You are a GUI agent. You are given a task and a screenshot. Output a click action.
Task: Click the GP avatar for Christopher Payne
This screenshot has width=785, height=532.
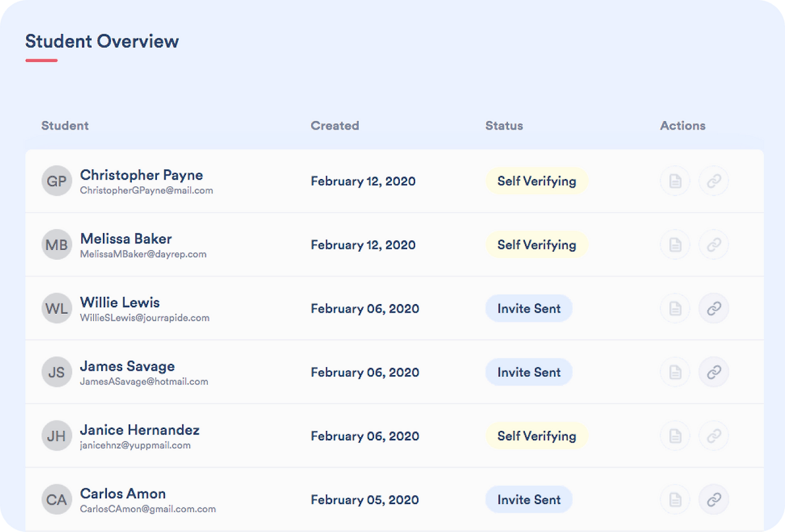56,181
